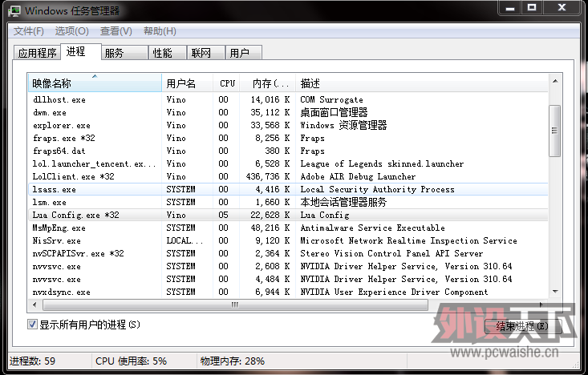Select the Lua Config.exe *32 process
This screenshot has height=375, width=588.
288,215
